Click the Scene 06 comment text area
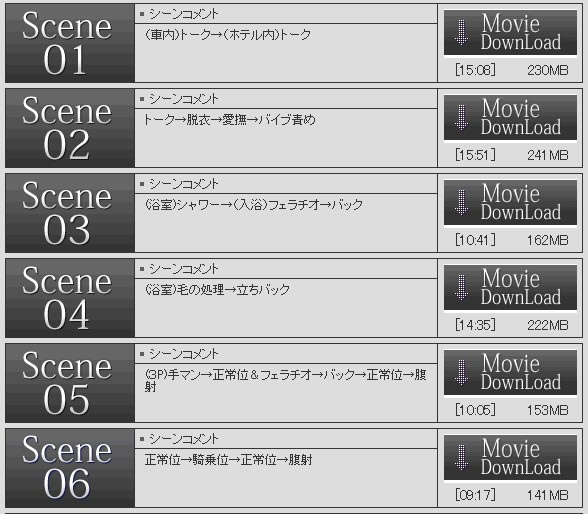Image resolution: width=588 pixels, height=514 pixels. [286, 478]
